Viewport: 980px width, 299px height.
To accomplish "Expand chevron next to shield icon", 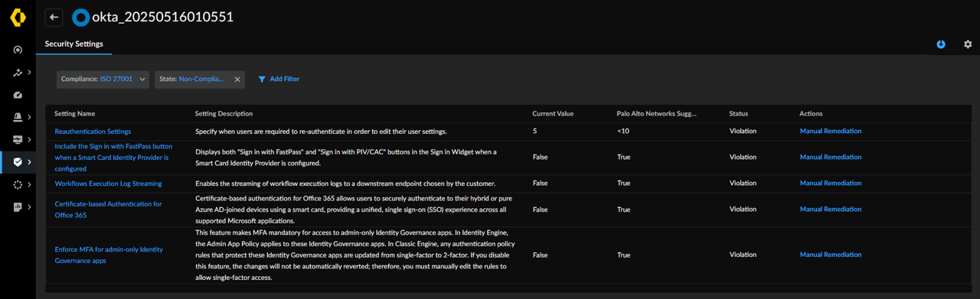I will (29, 162).
